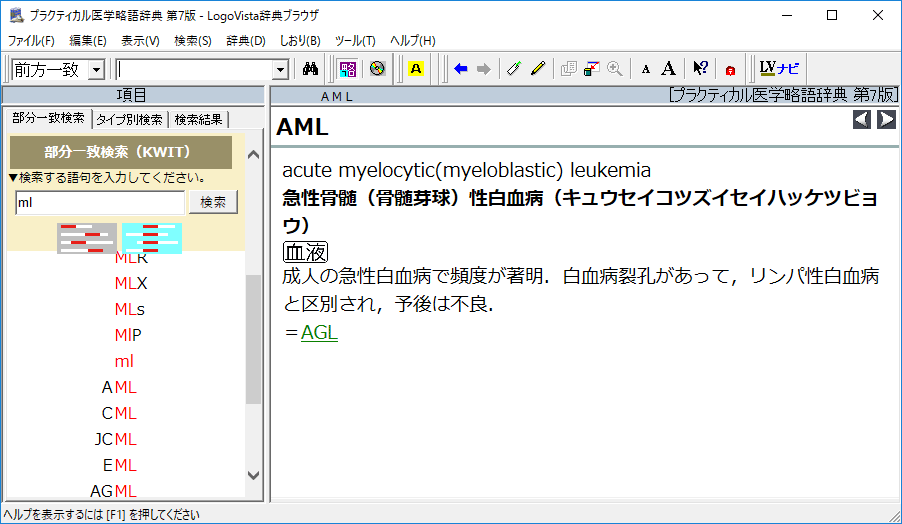
Task: Select lowercase ml entry in results
Action: coord(124,361)
